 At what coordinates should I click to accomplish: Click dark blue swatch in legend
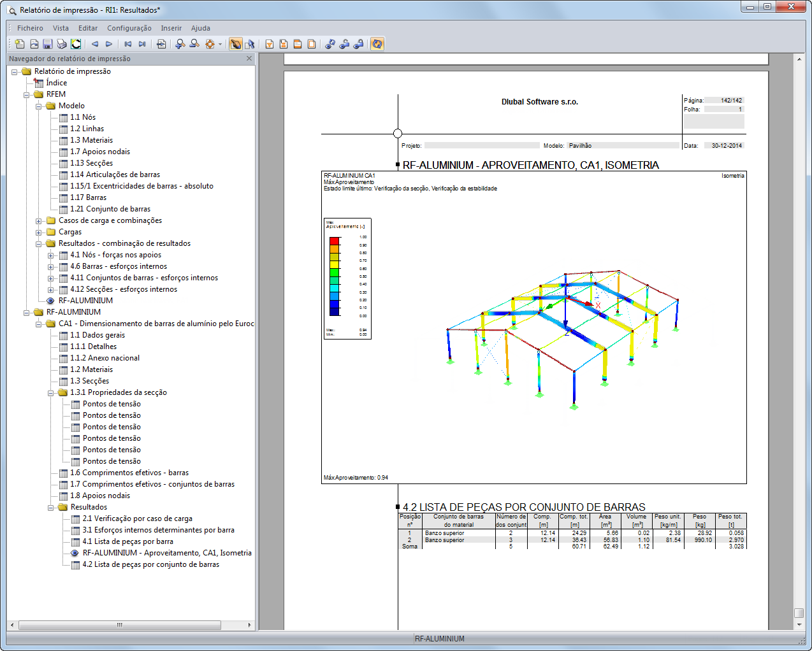pos(334,311)
